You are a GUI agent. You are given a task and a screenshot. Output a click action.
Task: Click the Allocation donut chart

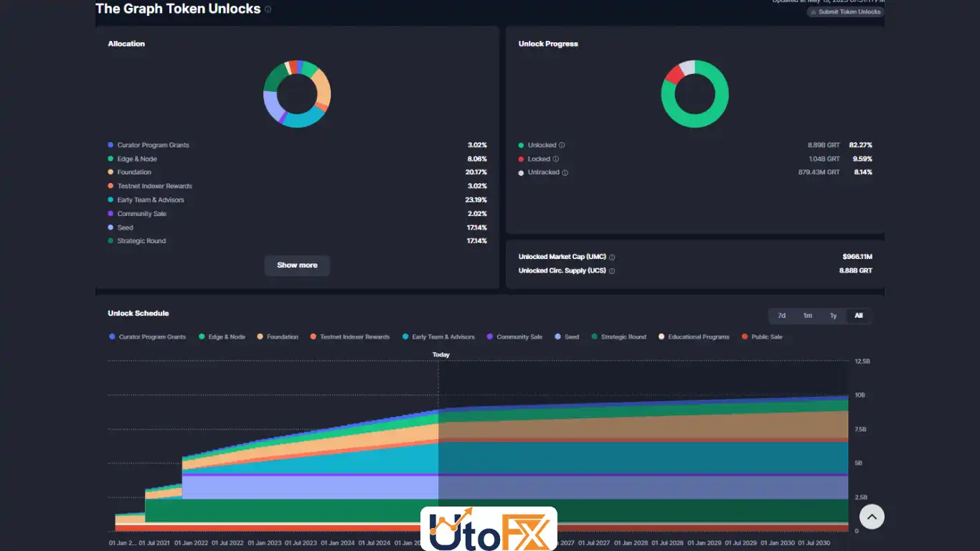tap(297, 94)
